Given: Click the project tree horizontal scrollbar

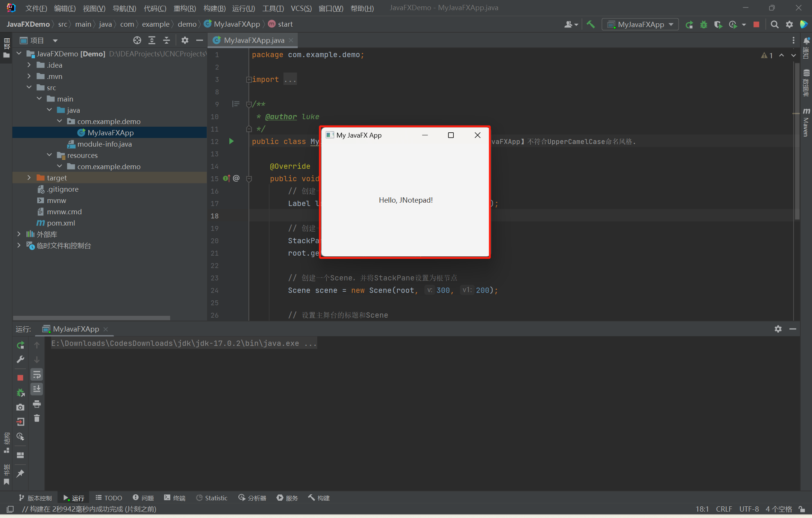Looking at the screenshot, I should [x=92, y=318].
